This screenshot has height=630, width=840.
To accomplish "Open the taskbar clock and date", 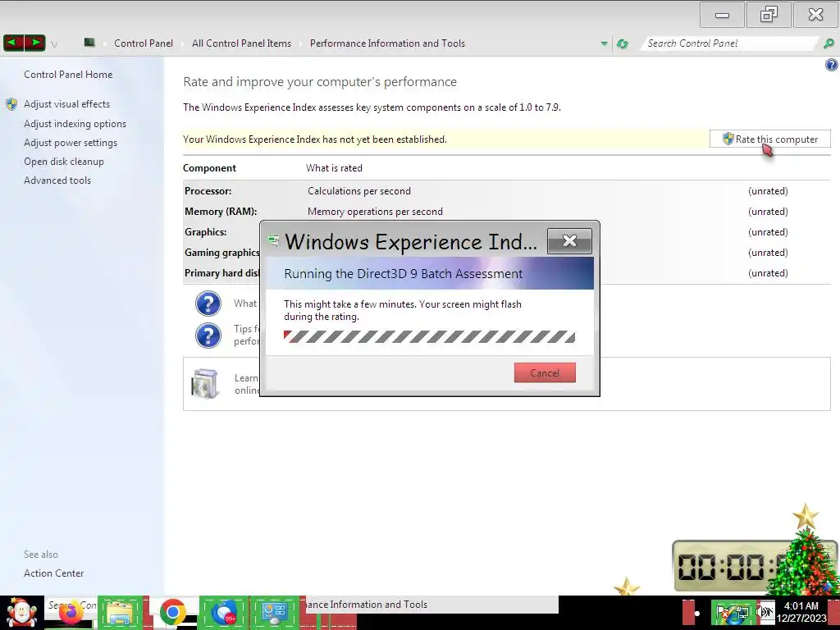I will coord(801,612).
